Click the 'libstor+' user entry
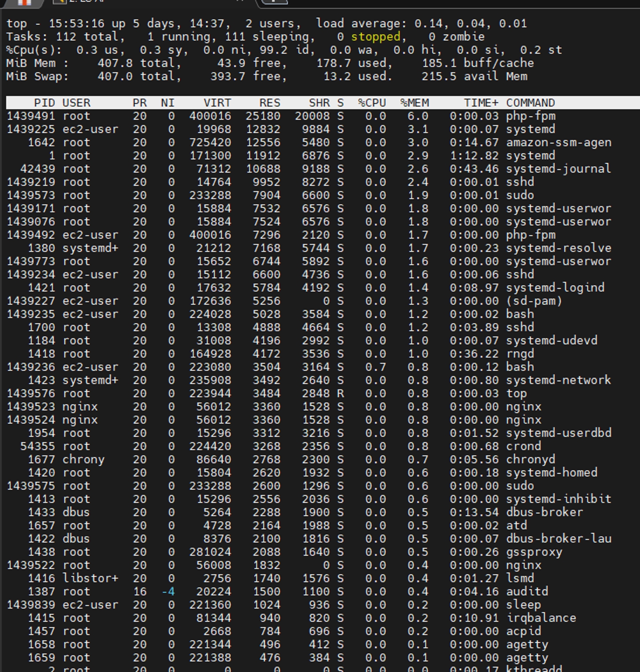 (90, 578)
